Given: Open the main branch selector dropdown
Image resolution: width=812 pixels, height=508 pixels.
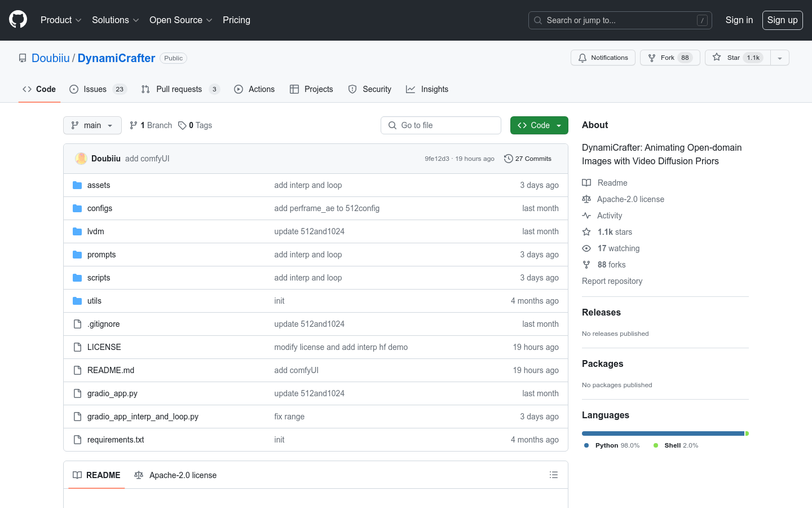Looking at the screenshot, I should pyautogui.click(x=92, y=125).
